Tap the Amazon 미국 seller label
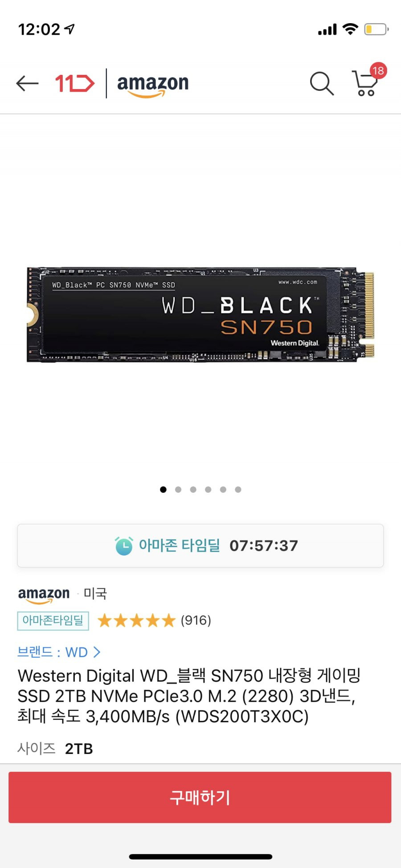The width and height of the screenshot is (401, 868). click(x=62, y=594)
